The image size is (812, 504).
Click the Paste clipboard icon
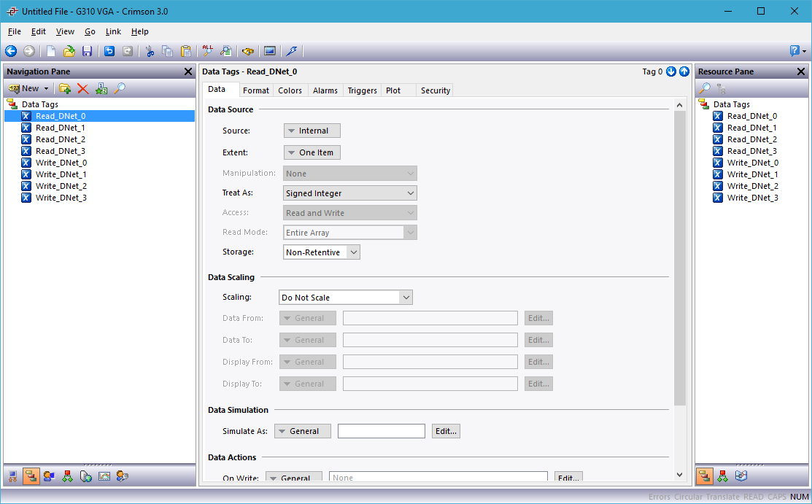pos(185,51)
